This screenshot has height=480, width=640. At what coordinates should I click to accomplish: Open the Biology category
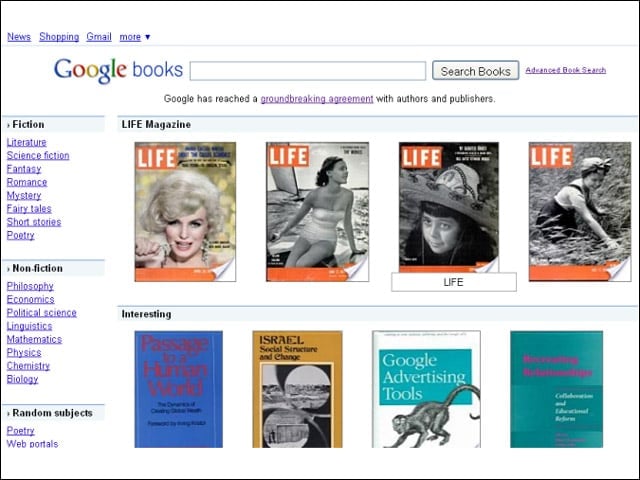click(x=22, y=379)
